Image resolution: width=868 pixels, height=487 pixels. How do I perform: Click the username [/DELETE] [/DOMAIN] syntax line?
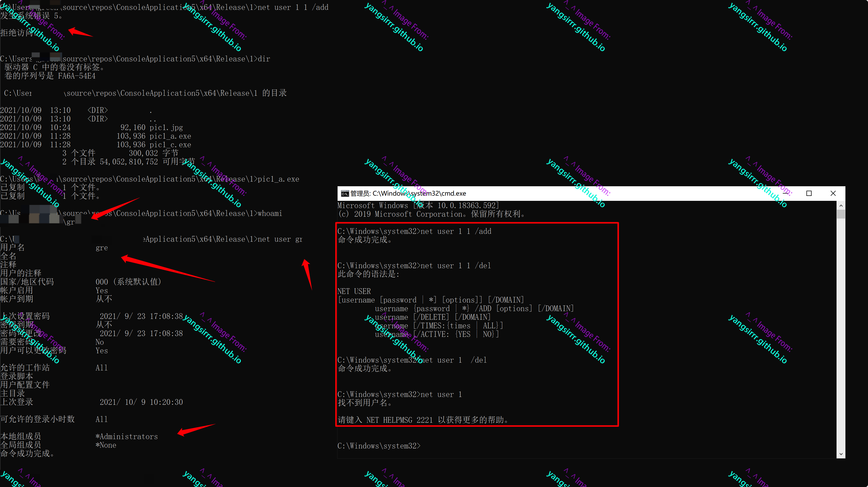point(433,317)
